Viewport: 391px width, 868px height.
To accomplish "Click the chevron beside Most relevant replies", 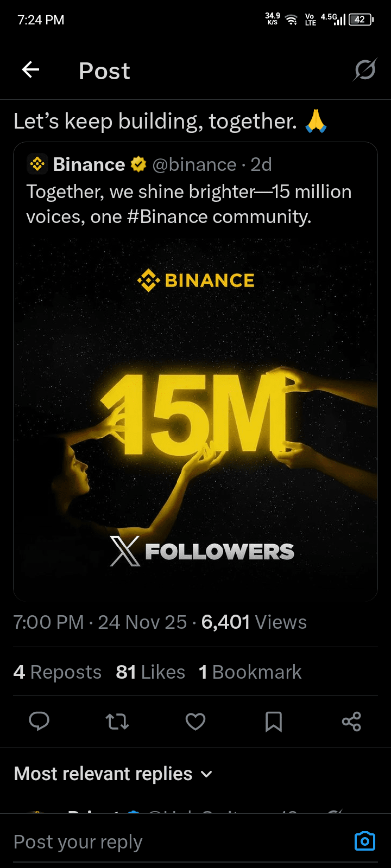I will coord(206,774).
